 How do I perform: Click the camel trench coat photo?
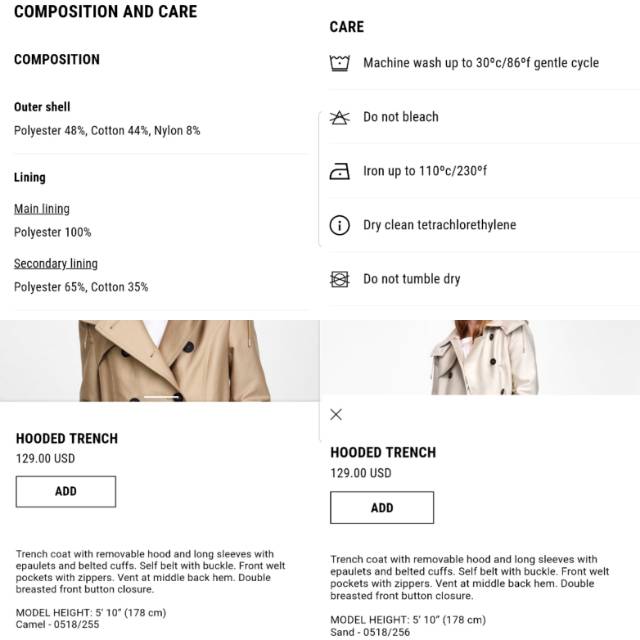[160, 360]
